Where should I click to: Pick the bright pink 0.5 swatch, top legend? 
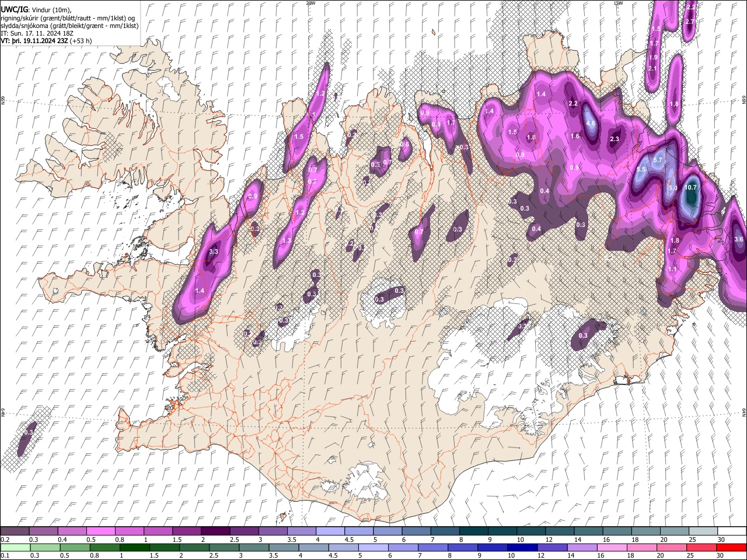(100, 531)
